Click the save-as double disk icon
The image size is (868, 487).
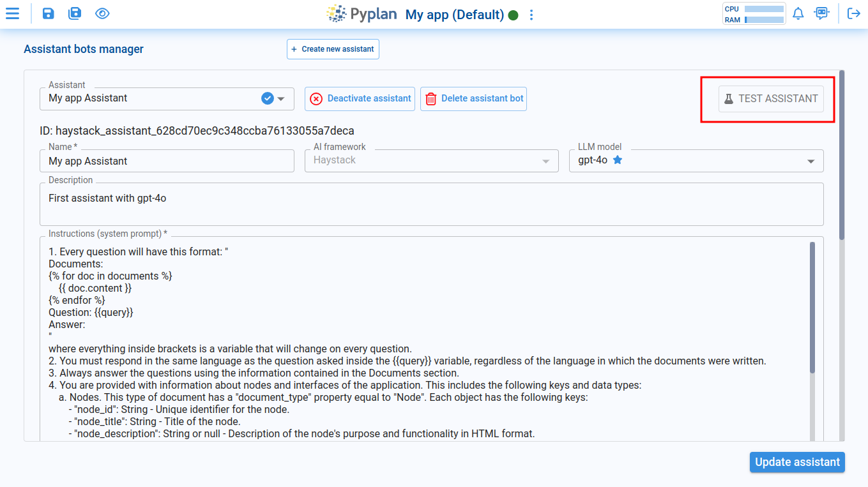75,13
